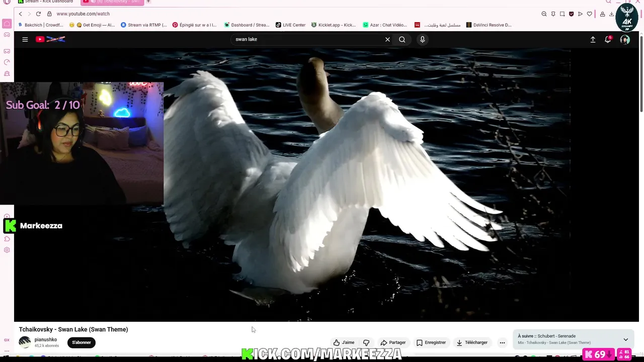Save the video with the Enregistrer button
Image resolution: width=644 pixels, height=362 pixels.
pos(431,342)
